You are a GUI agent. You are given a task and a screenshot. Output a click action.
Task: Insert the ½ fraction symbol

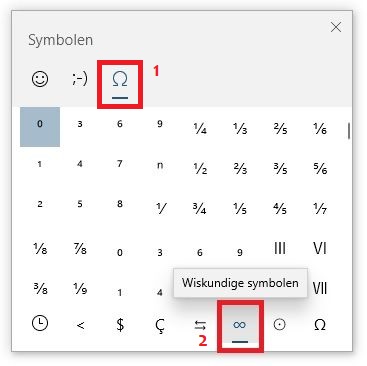coord(200,168)
